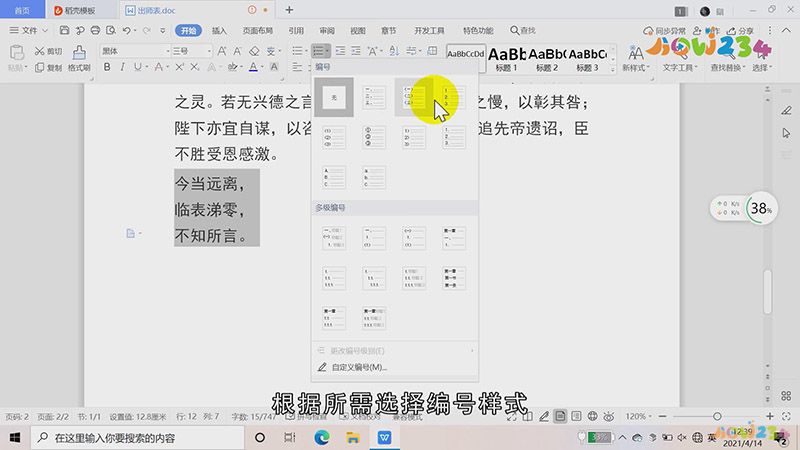Switch to the 插入 ribbon tab
The width and height of the screenshot is (800, 450).
pos(219,31)
